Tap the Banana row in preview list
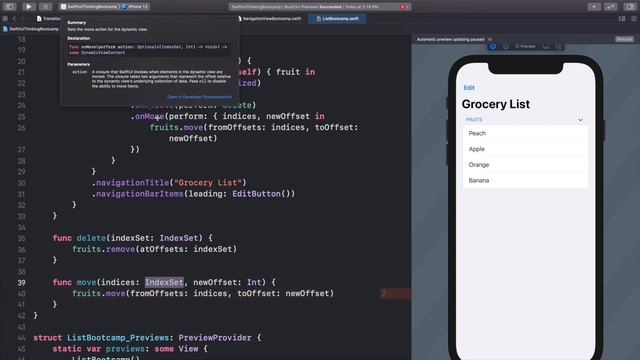Screen dimensions: 640x360 click(x=525, y=180)
